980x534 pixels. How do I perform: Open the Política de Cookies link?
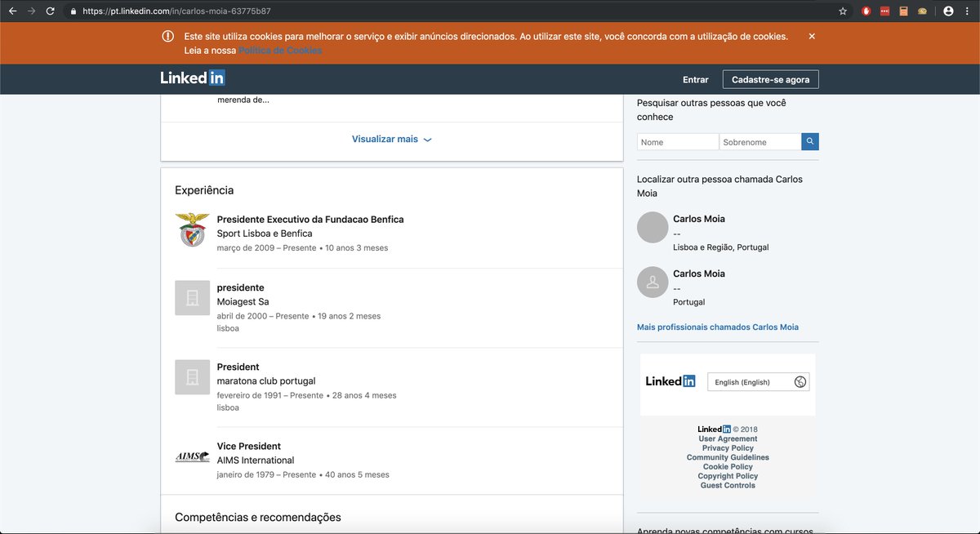pos(280,51)
